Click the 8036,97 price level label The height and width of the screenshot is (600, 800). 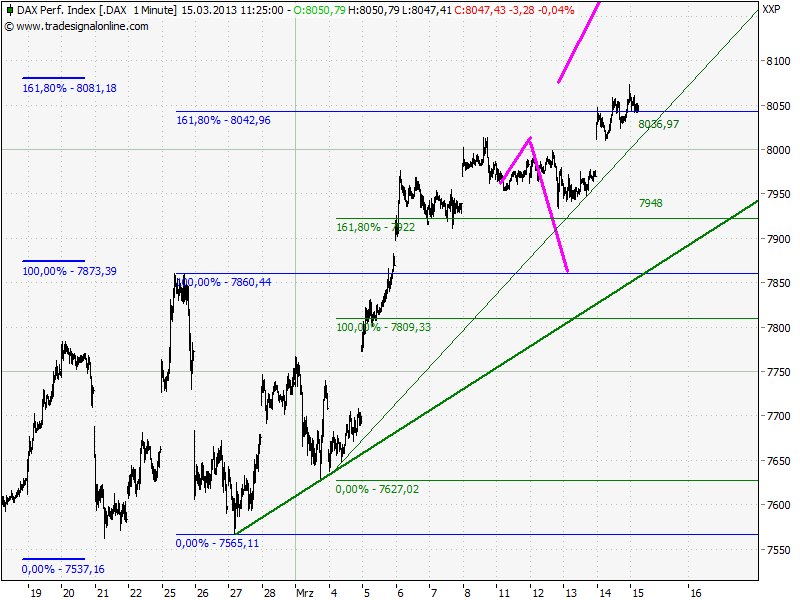click(x=660, y=124)
